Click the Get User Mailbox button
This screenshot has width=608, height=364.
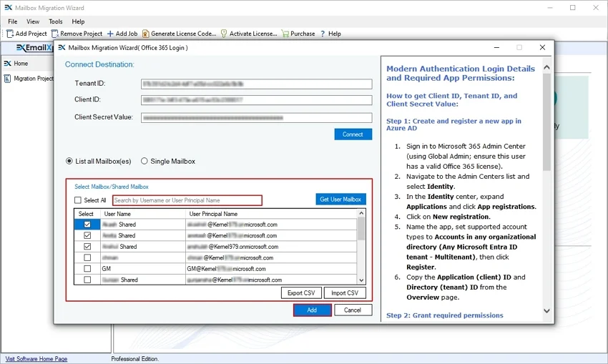pos(340,200)
